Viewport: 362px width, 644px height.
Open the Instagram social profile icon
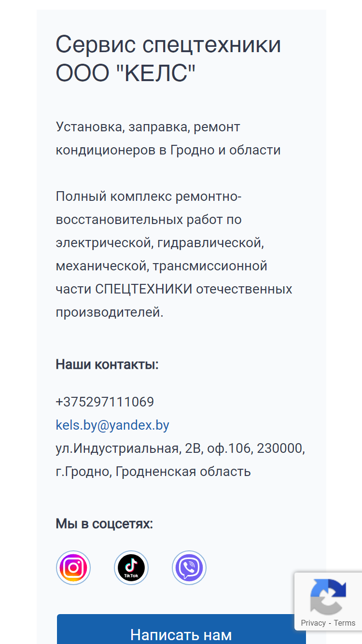tap(73, 568)
